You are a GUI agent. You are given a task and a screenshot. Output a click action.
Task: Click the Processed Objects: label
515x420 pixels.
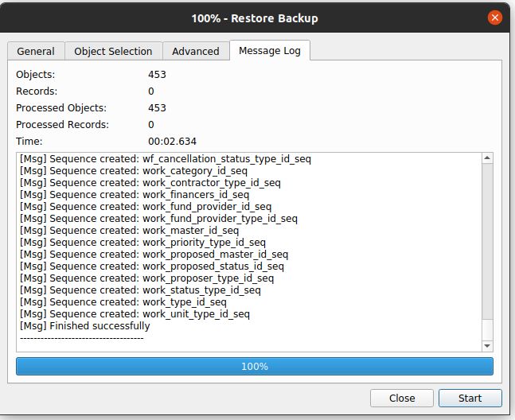(61, 108)
